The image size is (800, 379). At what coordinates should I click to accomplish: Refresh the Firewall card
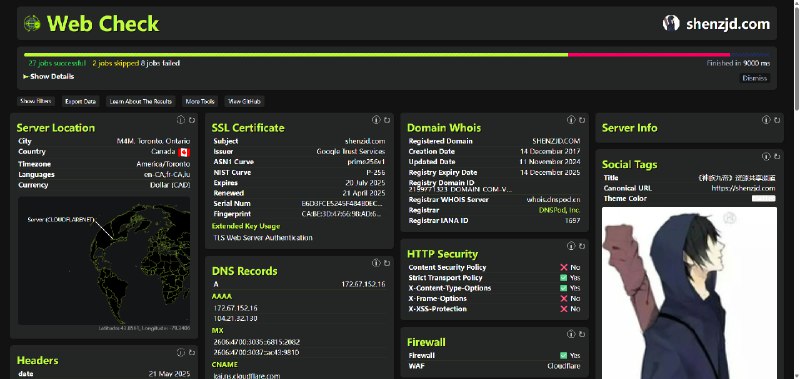(582, 334)
